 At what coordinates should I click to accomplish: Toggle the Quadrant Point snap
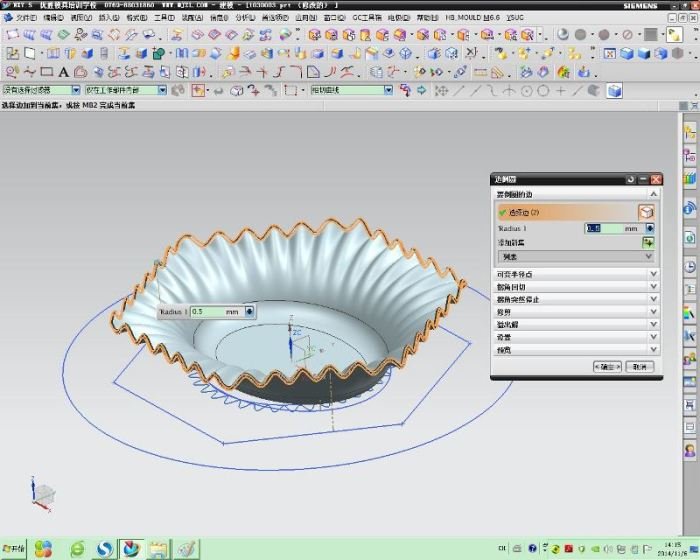(543, 91)
